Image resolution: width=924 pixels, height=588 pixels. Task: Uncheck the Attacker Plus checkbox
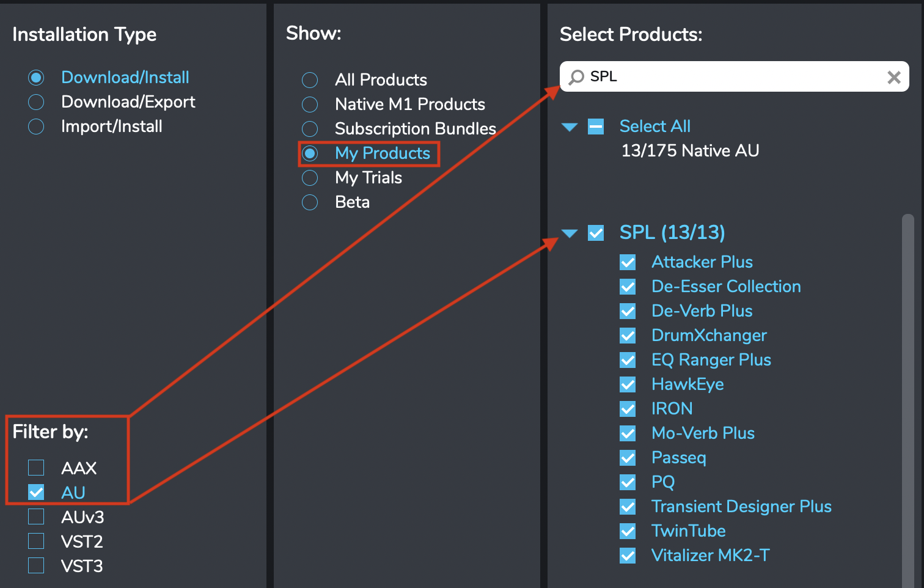click(628, 262)
